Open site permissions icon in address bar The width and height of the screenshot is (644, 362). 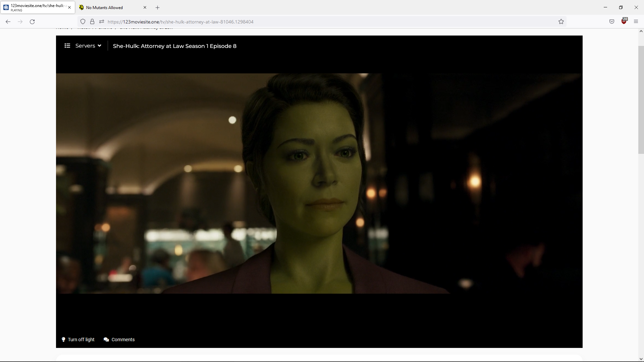pyautogui.click(x=102, y=22)
